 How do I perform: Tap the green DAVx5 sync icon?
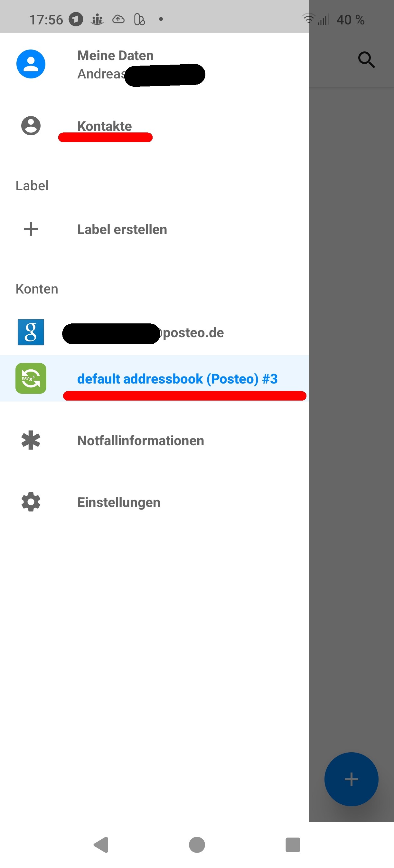(31, 378)
